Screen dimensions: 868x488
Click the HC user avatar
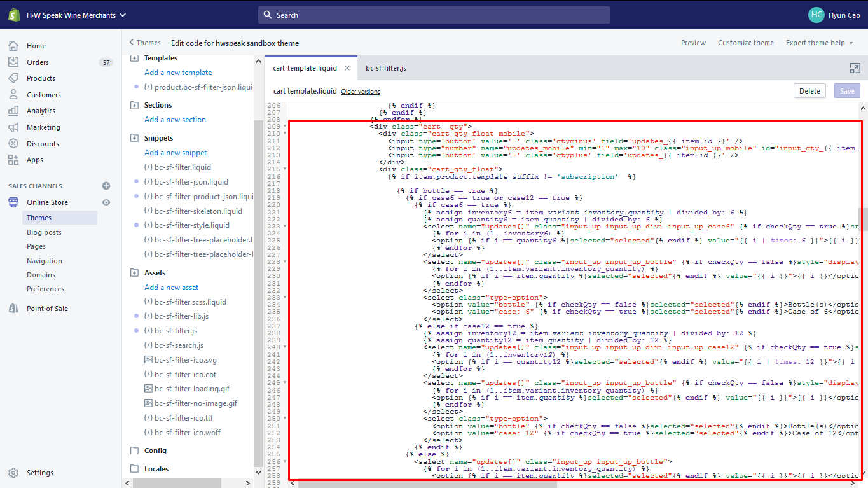pyautogui.click(x=816, y=15)
